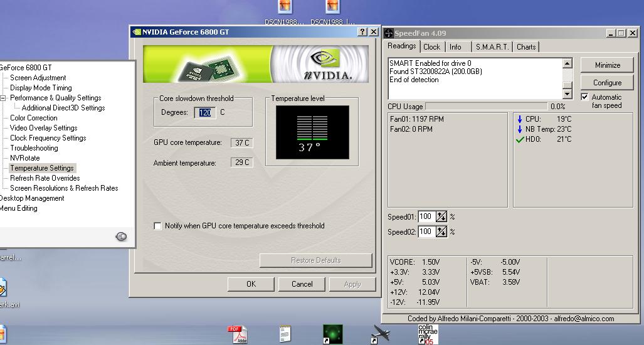644x345 pixels.
Task: Click the NB Temp down-arrow icon
Action: pyautogui.click(x=520, y=129)
